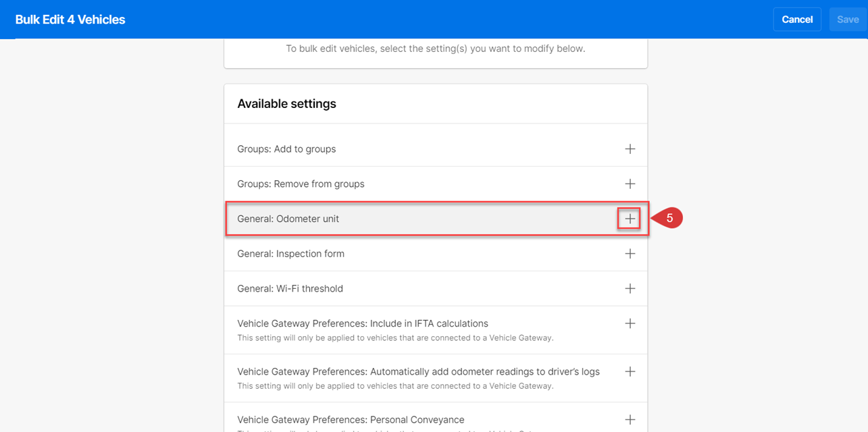Add the General: Odometer unit setting plus icon
The height and width of the screenshot is (432, 868).
click(630, 219)
